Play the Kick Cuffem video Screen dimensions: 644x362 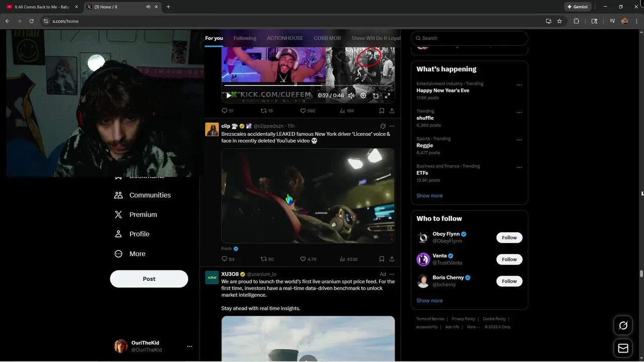pos(228,96)
